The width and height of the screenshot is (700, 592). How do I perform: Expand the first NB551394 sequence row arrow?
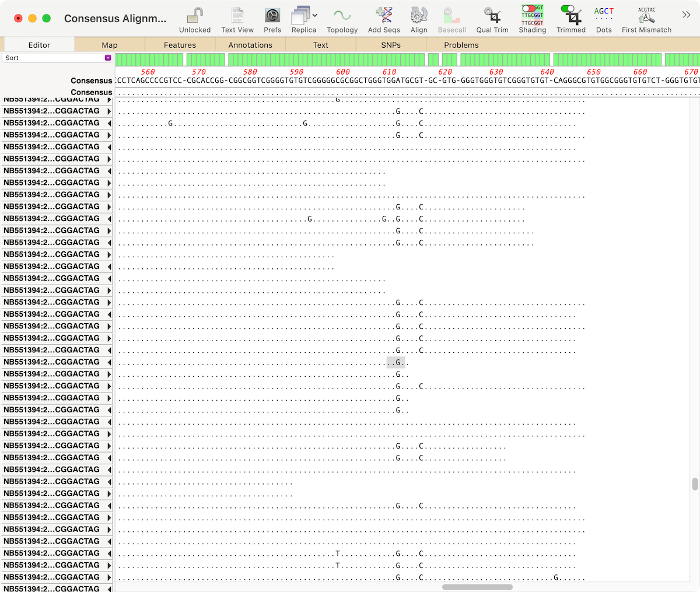(108, 99)
